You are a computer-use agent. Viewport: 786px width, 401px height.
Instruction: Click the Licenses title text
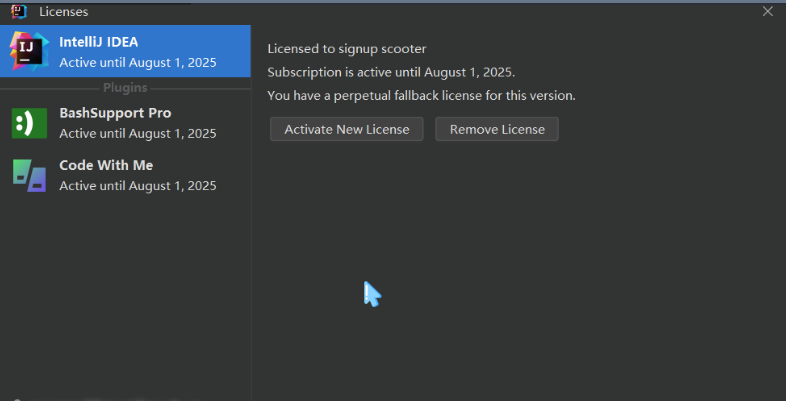click(64, 12)
